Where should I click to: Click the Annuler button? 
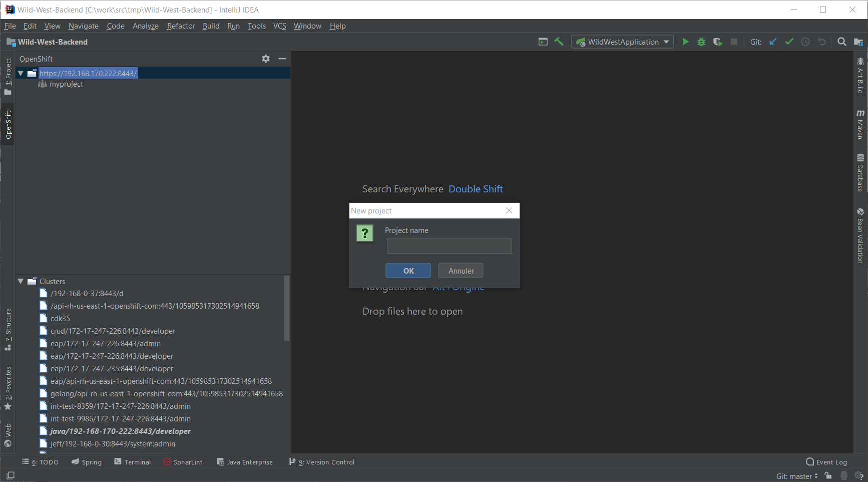pos(461,271)
